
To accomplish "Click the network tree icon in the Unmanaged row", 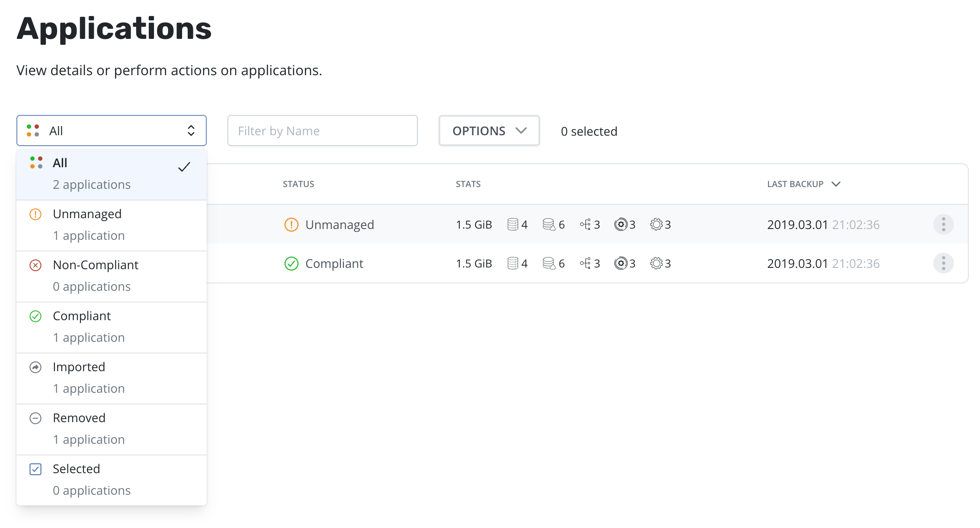I will click(585, 225).
